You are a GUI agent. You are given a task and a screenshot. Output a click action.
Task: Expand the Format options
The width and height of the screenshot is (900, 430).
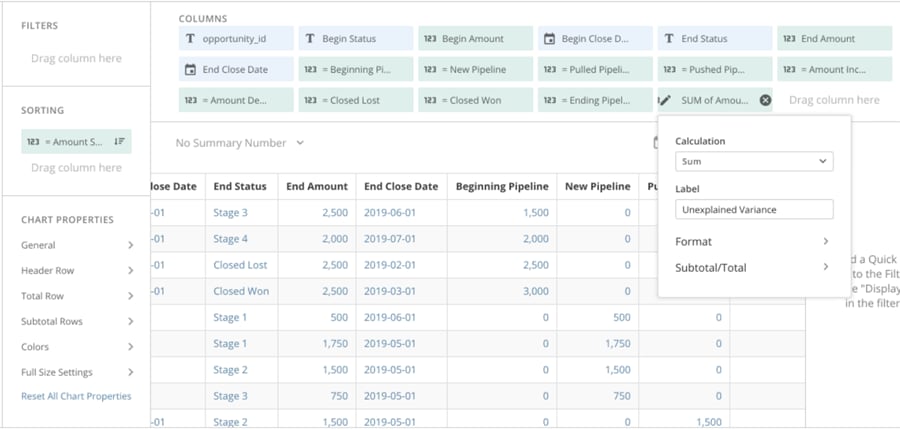(x=753, y=241)
